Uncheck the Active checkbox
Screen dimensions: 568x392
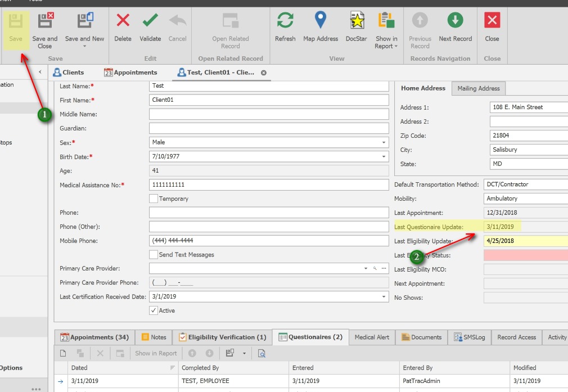tap(154, 310)
